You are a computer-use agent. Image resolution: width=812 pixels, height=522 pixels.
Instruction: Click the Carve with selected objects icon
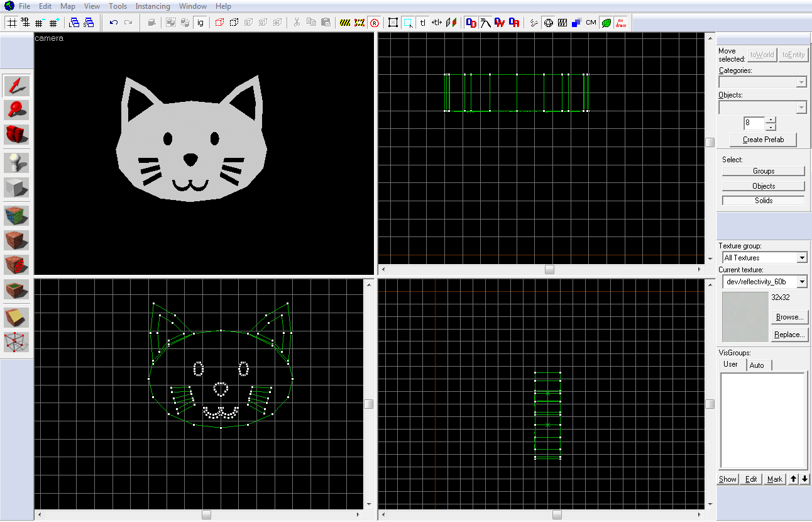tap(151, 23)
